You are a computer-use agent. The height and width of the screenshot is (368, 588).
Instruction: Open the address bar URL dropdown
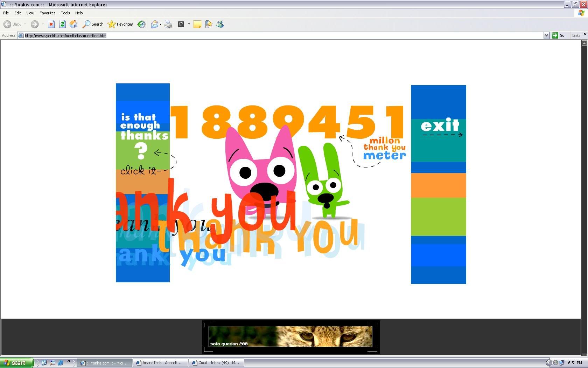pyautogui.click(x=546, y=35)
